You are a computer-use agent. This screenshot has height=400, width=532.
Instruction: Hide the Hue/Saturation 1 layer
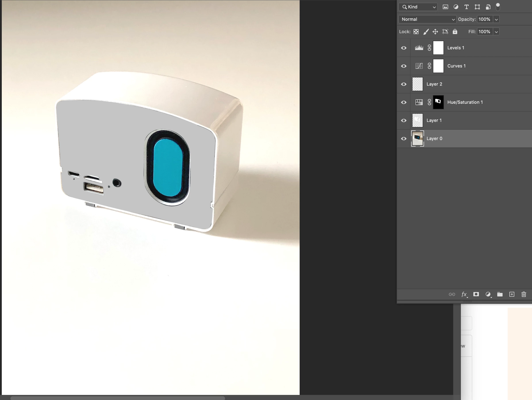tap(404, 102)
